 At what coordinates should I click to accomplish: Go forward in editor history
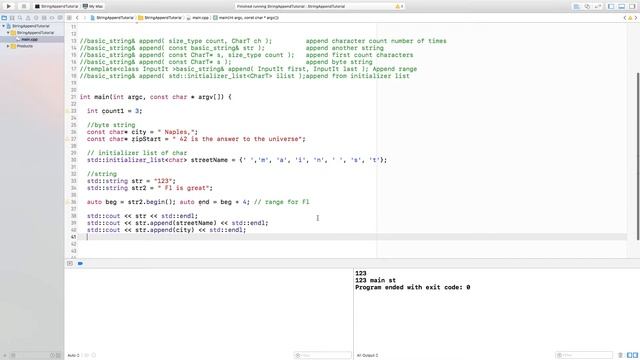point(85,18)
